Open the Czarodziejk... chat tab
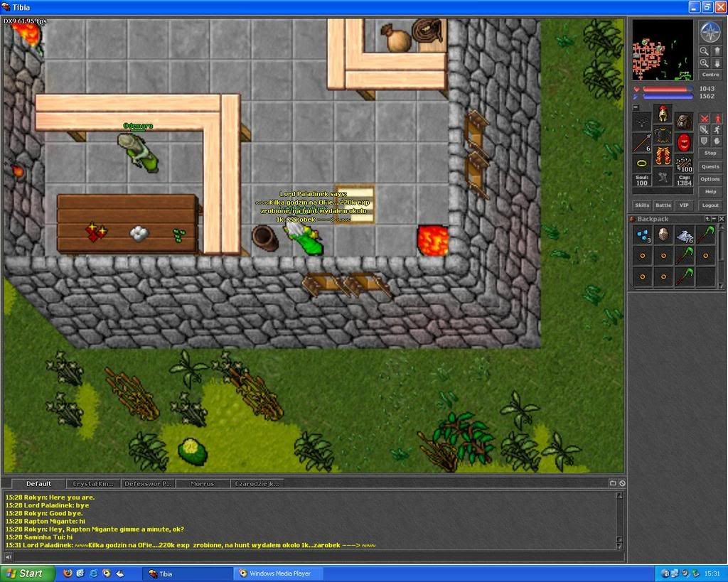 (257, 484)
